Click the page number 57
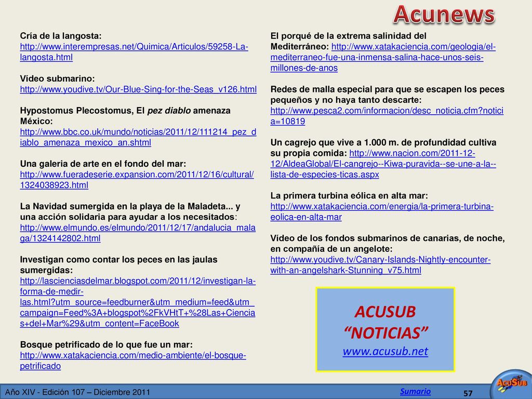Image resolution: width=532 pixels, height=399 pixels. [468, 393]
